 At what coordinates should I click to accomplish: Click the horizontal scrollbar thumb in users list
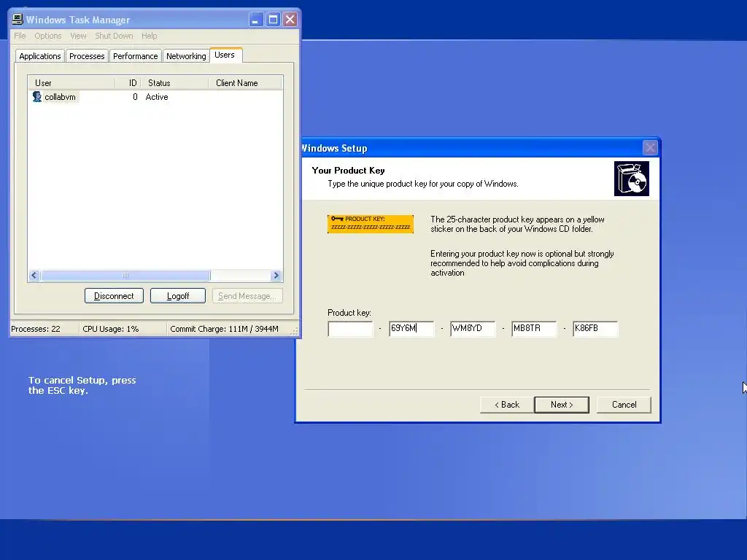click(x=125, y=275)
